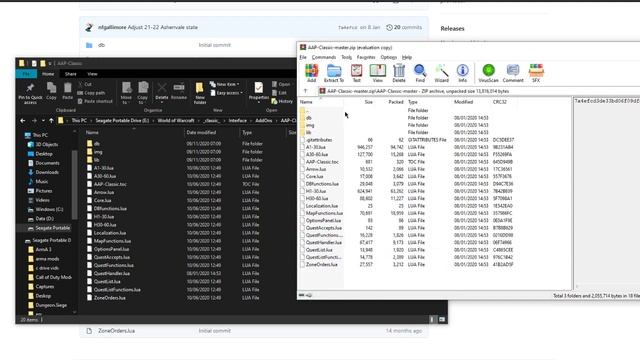Open Easy access dropdown in Explorer ribbon
640x360 pixels.
[x=226, y=93]
